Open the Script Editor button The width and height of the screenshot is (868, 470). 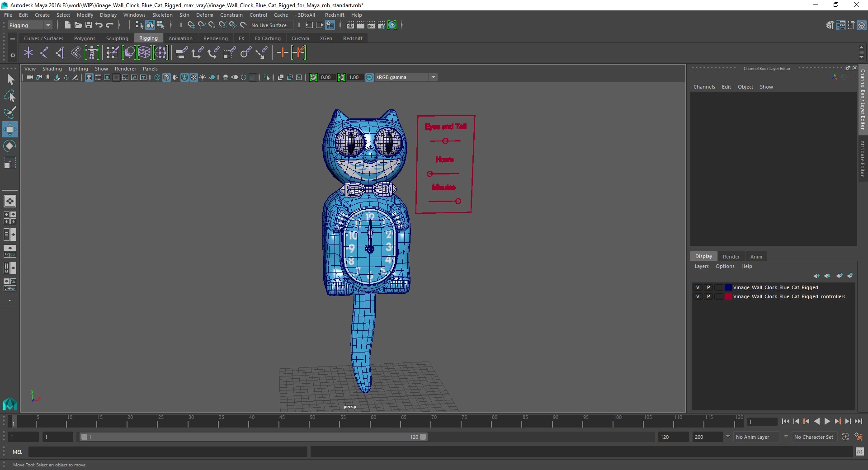click(x=859, y=451)
